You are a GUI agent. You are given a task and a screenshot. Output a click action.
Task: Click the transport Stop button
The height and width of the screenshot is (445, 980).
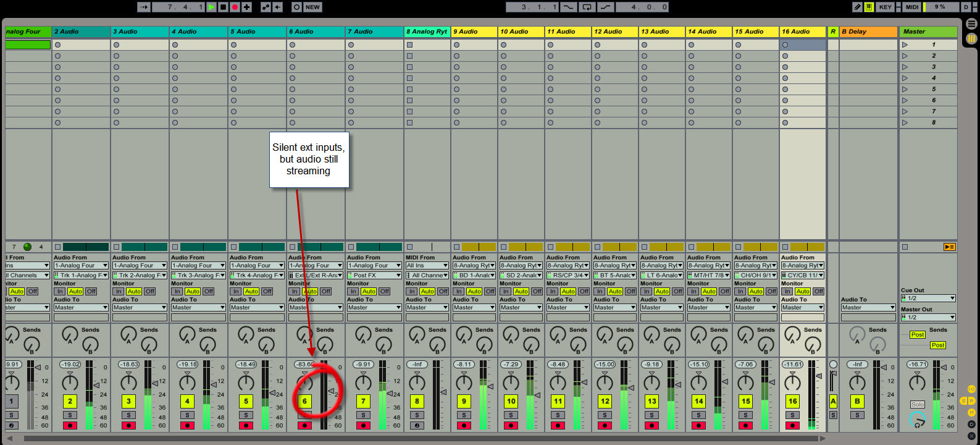(224, 7)
